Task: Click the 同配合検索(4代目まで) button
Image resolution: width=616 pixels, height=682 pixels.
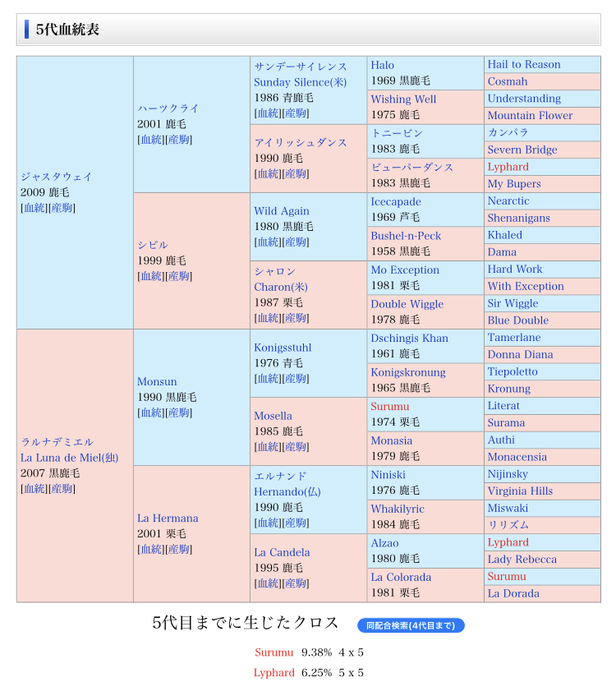Action: [x=411, y=625]
